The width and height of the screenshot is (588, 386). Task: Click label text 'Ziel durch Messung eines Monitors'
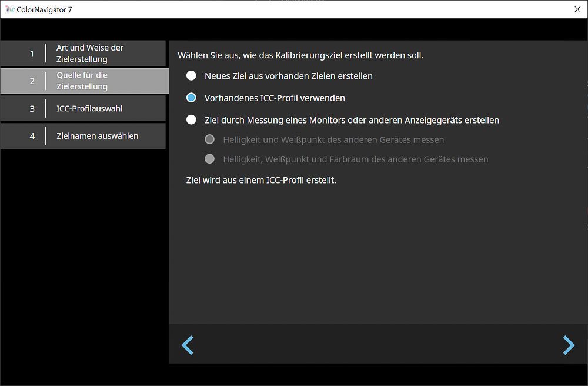tap(352, 120)
